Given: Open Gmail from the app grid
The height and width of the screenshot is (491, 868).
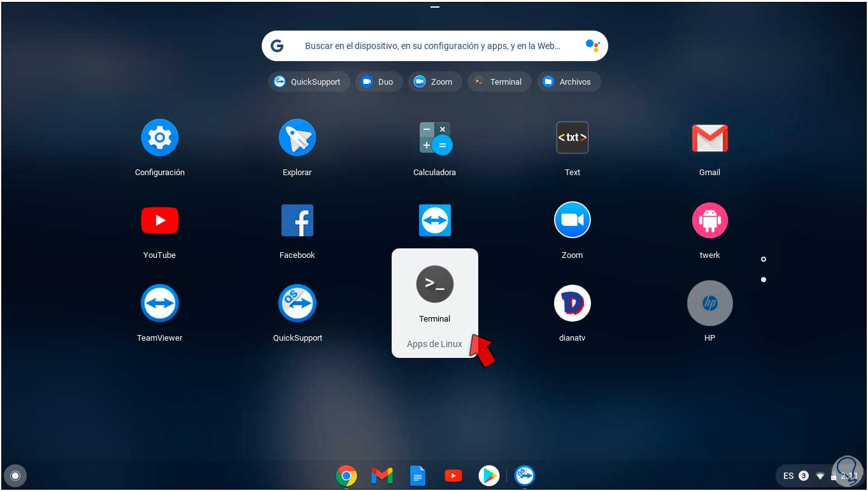Looking at the screenshot, I should [710, 138].
